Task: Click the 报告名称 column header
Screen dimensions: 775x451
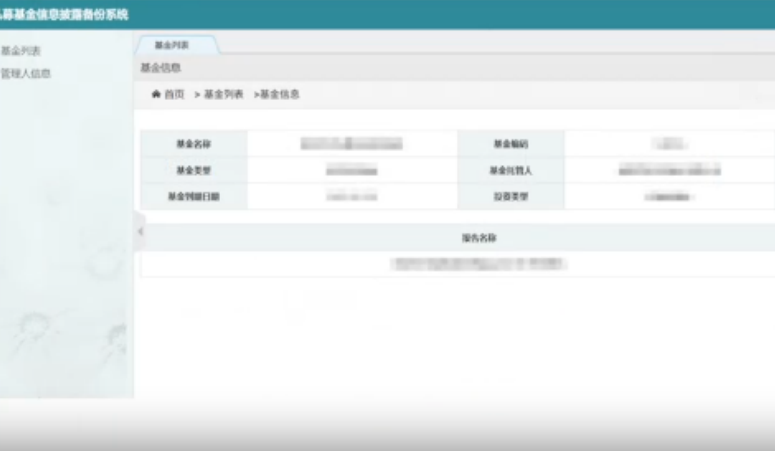Action: (479, 238)
